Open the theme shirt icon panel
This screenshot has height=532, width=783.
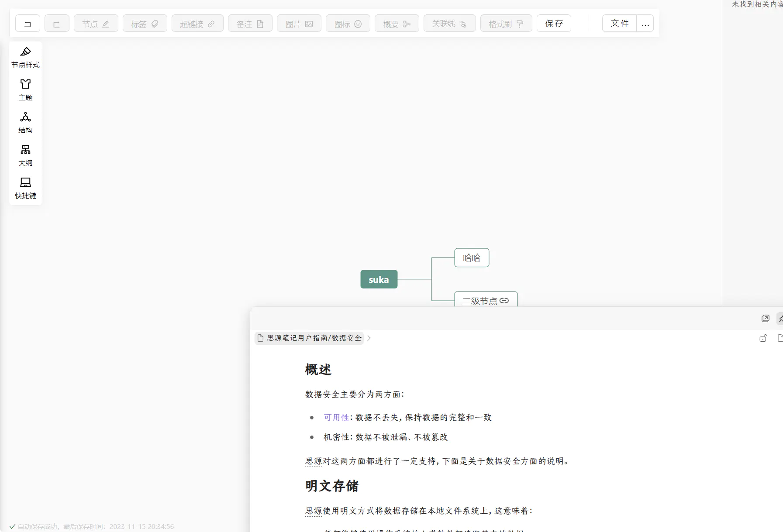coord(25,90)
